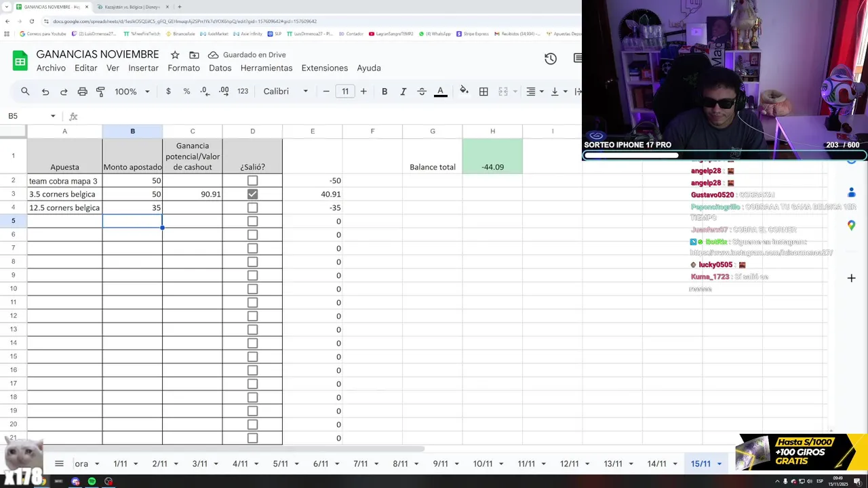Screen dimensions: 868x488
Task: Undo the last action
Action: pyautogui.click(x=45, y=91)
